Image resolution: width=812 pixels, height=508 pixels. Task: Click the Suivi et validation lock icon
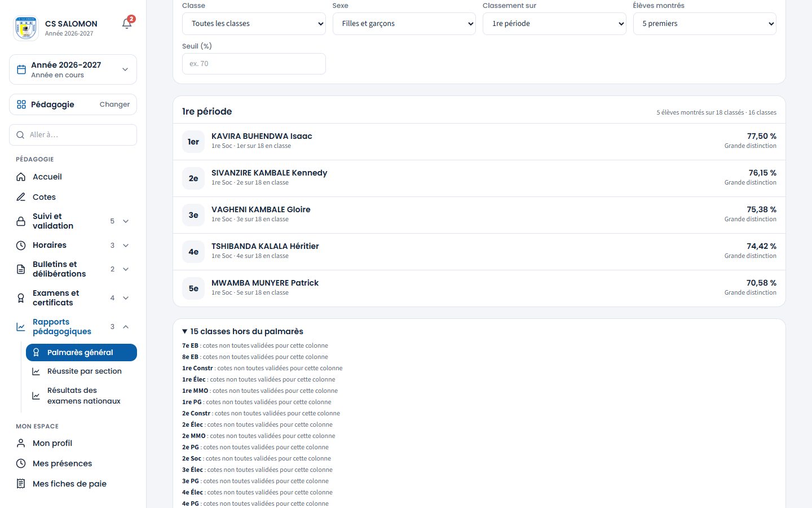tap(21, 221)
